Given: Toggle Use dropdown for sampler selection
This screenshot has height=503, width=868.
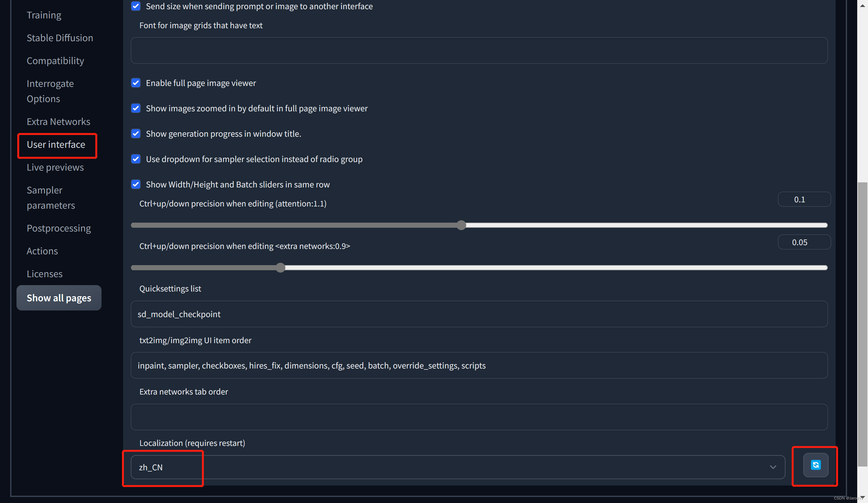Looking at the screenshot, I should tap(135, 159).
